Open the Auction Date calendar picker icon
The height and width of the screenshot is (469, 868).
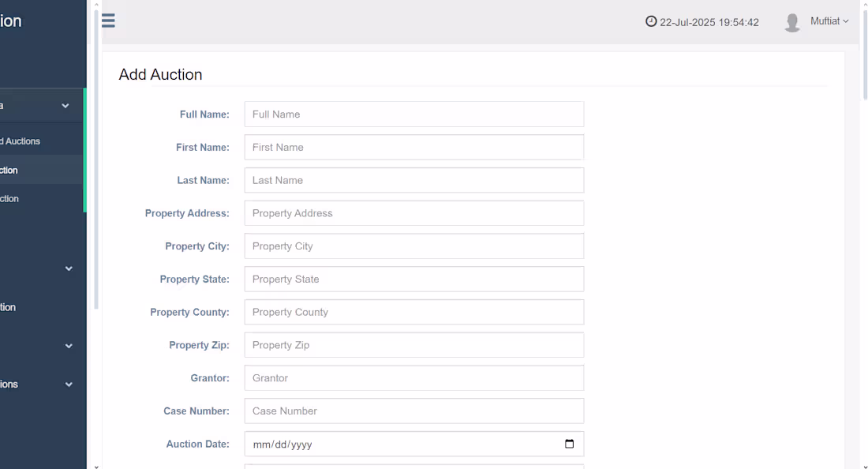coord(569,444)
